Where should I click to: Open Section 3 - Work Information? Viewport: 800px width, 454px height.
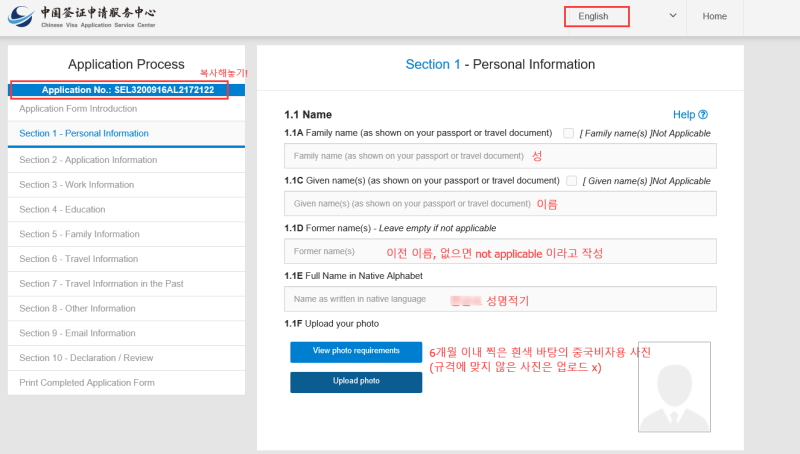[127, 185]
